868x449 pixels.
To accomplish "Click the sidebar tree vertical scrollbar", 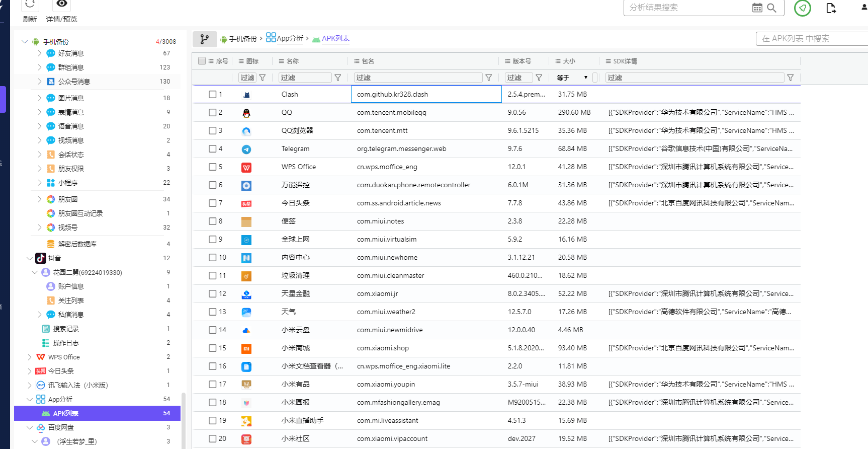I will [x=183, y=420].
